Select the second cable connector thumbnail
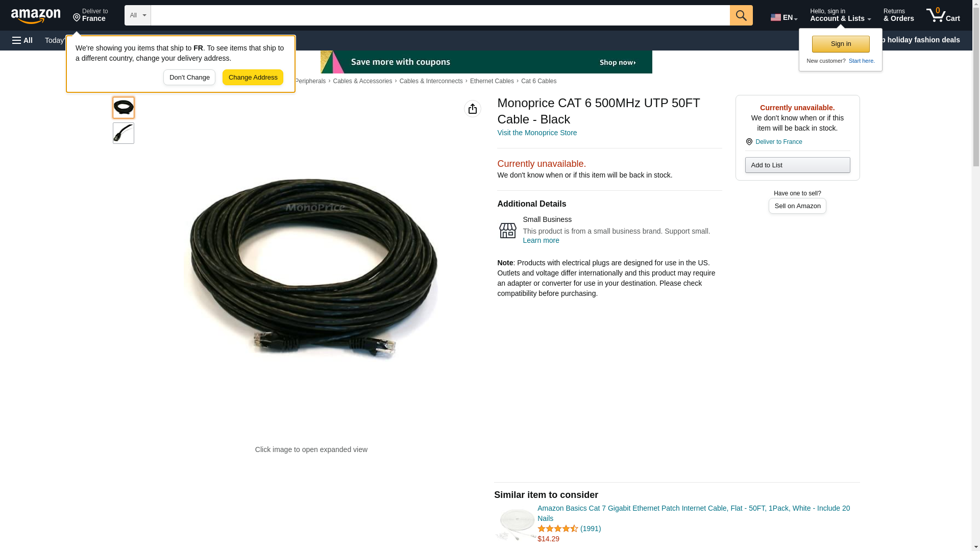Viewport: 980px width, 551px height. pos(124,133)
